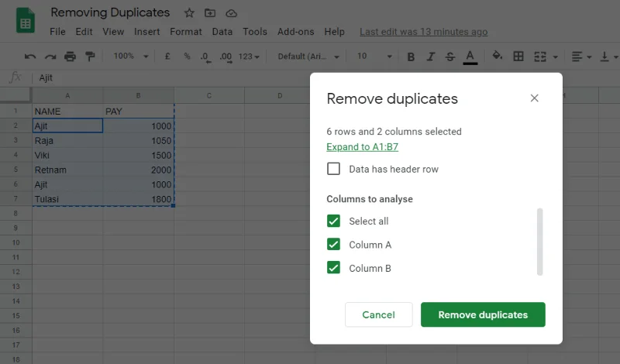Untick the Column B checkbox
Image resolution: width=620 pixels, height=364 pixels.
[x=333, y=267]
